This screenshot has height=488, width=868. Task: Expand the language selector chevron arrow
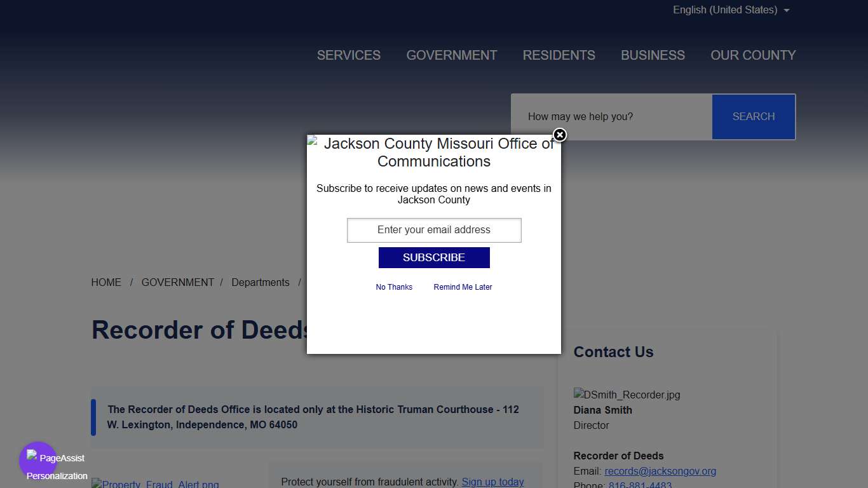787,10
